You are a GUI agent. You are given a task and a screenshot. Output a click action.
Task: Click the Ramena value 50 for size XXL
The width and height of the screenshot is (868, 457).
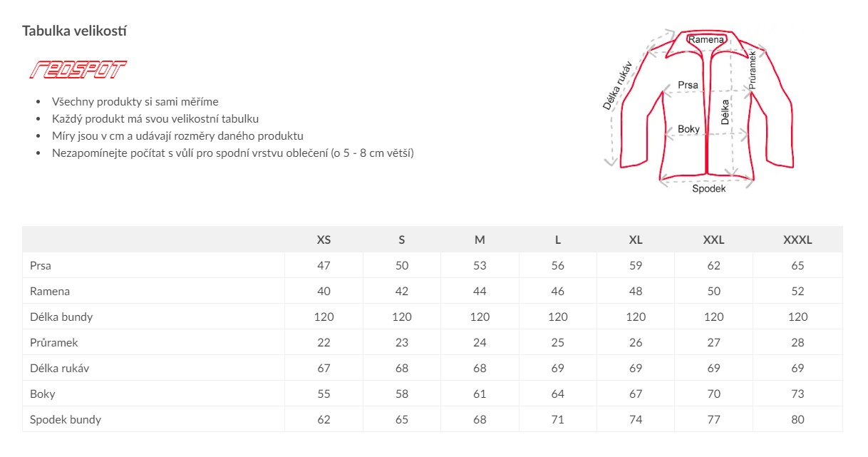(713, 291)
